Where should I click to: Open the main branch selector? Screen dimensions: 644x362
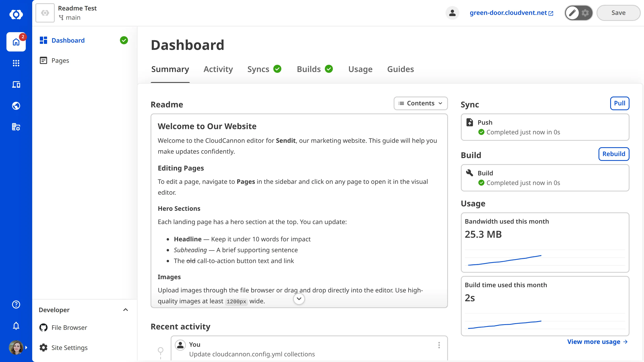tap(70, 17)
